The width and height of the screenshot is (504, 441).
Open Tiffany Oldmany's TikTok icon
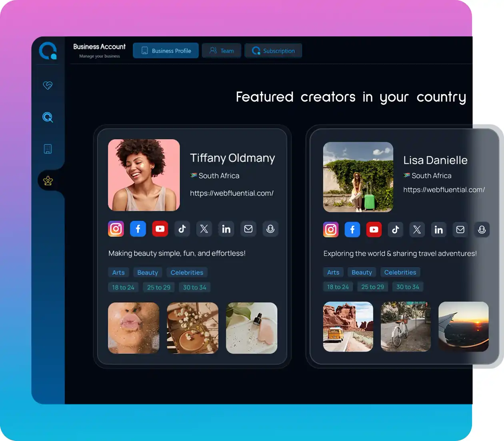[182, 229]
